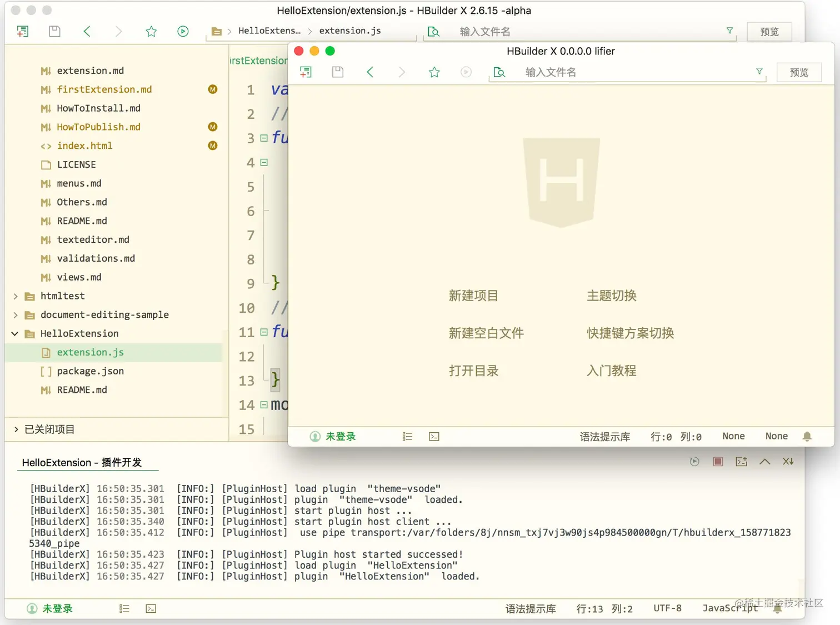Collapse the HelloExtension folder
The width and height of the screenshot is (840, 625).
point(15,333)
